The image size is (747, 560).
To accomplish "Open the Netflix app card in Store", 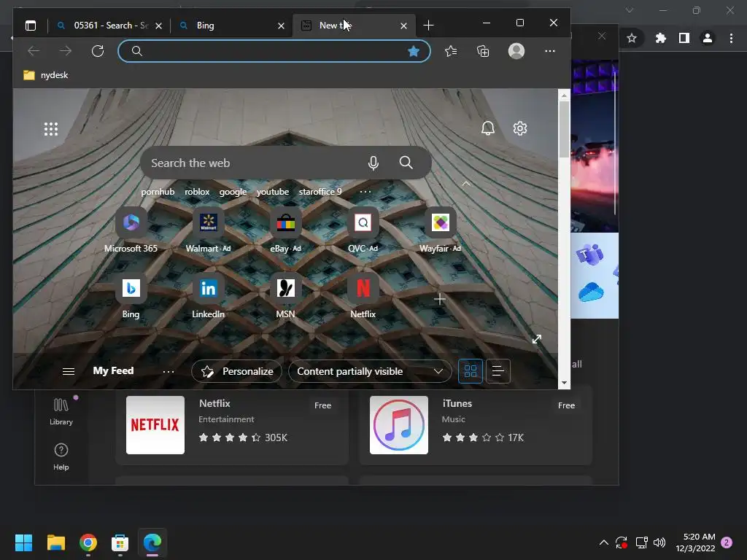I will (x=232, y=425).
